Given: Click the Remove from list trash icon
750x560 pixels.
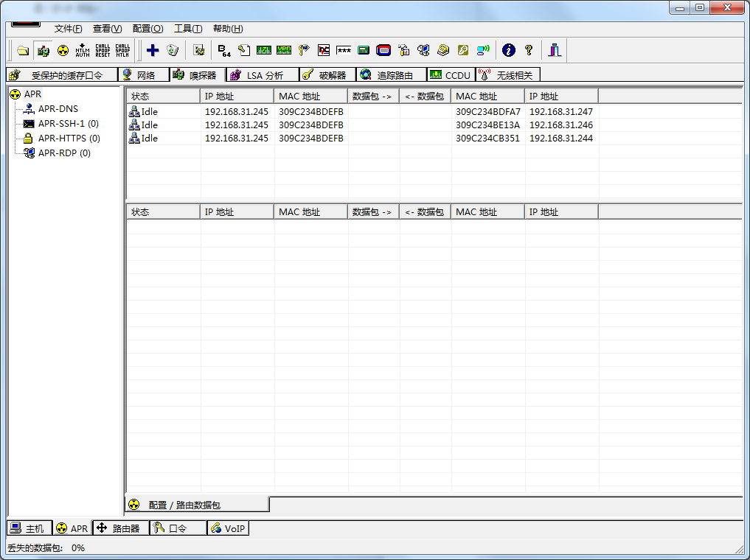Looking at the screenshot, I should [173, 50].
